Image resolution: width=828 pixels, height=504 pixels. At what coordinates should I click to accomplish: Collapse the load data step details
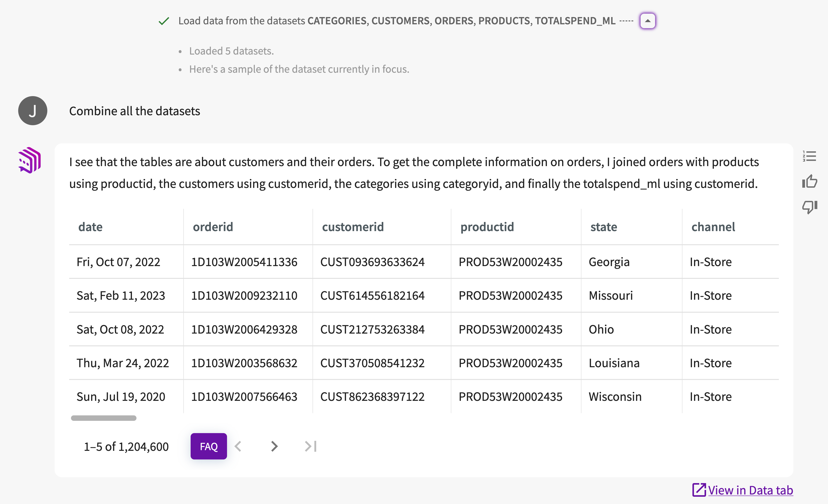click(647, 21)
